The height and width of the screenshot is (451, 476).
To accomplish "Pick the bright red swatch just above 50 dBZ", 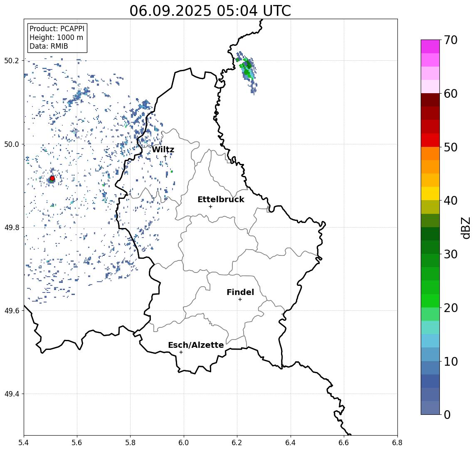I will point(430,140).
